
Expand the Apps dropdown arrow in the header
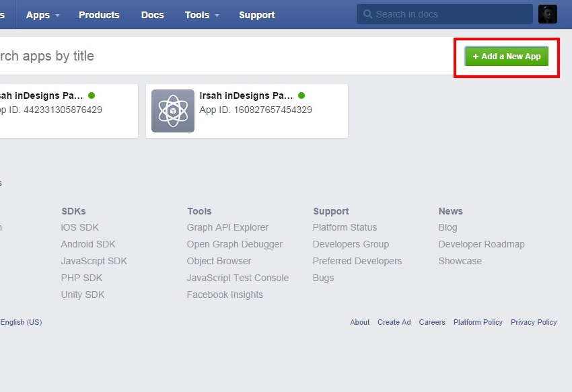coord(57,15)
